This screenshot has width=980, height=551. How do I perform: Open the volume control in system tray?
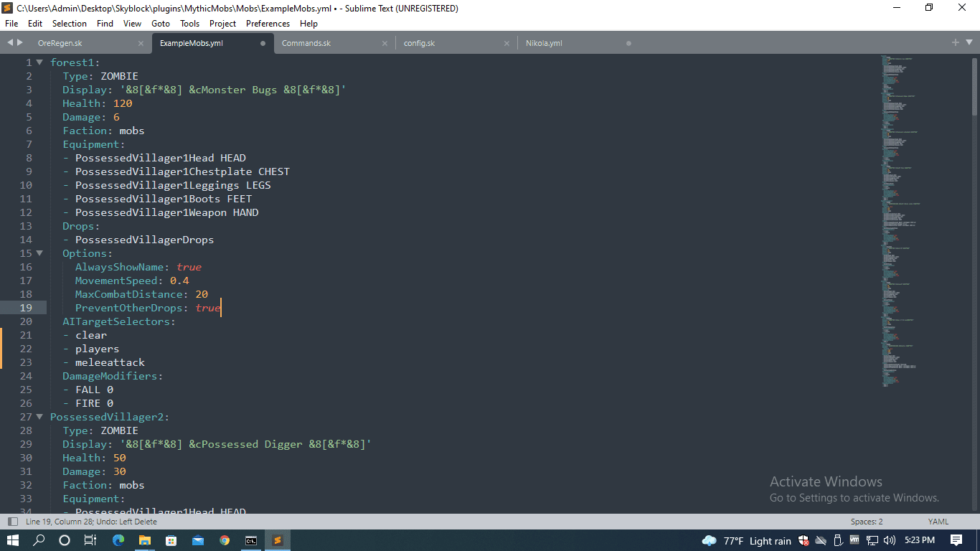pyautogui.click(x=890, y=540)
